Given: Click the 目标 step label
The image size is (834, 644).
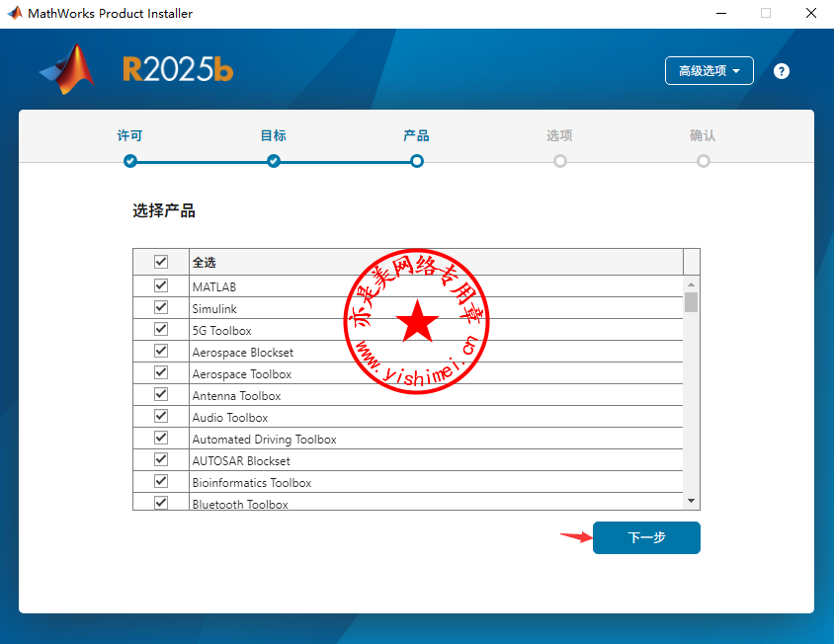Looking at the screenshot, I should 274,136.
